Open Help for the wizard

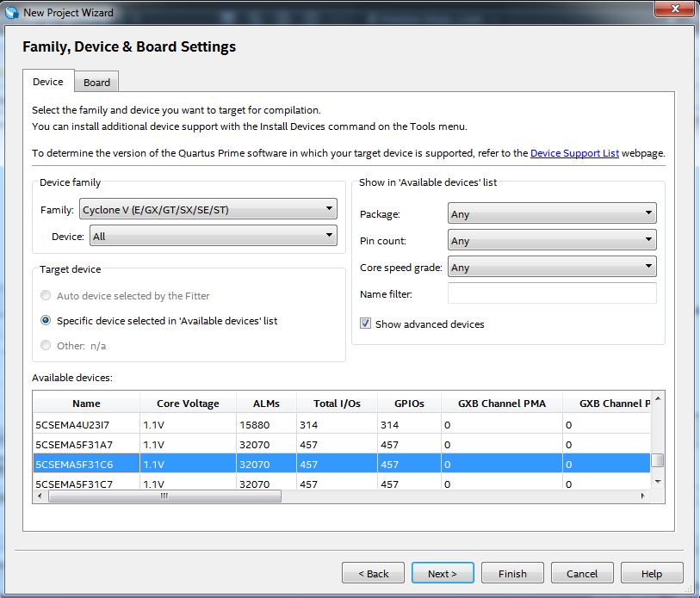(x=652, y=573)
